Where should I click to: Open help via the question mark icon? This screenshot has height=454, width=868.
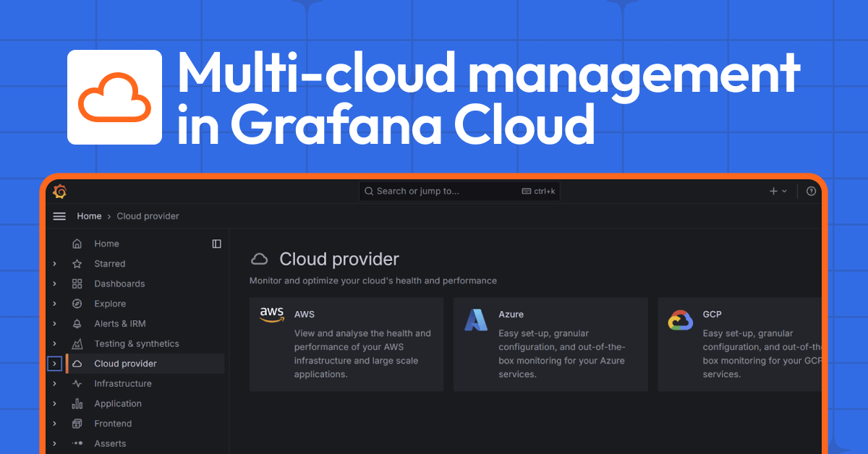[x=811, y=191]
